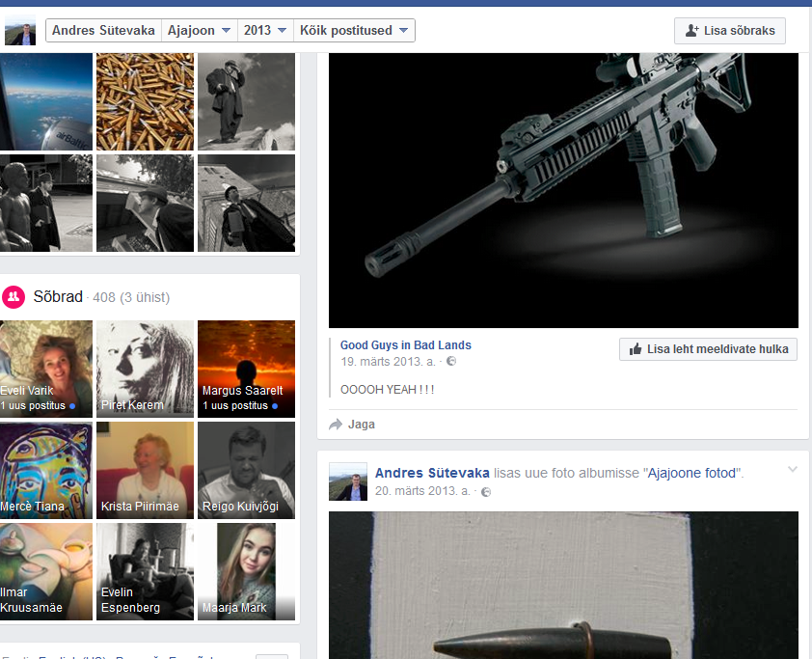Open photo of man beside statue

click(x=46, y=203)
